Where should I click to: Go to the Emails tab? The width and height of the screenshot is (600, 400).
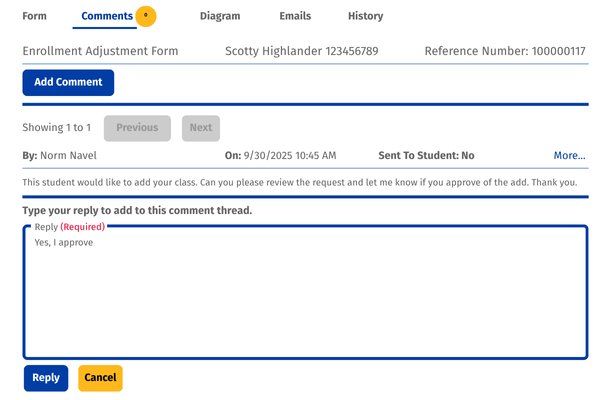coord(295,16)
